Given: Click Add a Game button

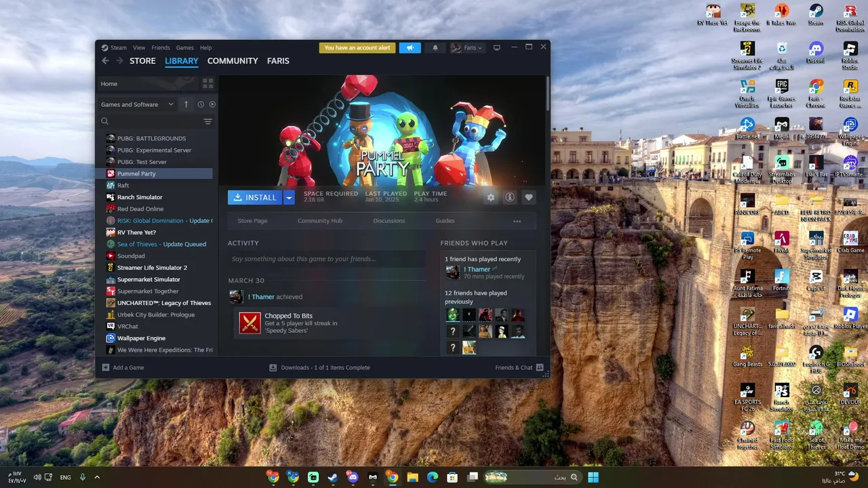Looking at the screenshot, I should [123, 367].
